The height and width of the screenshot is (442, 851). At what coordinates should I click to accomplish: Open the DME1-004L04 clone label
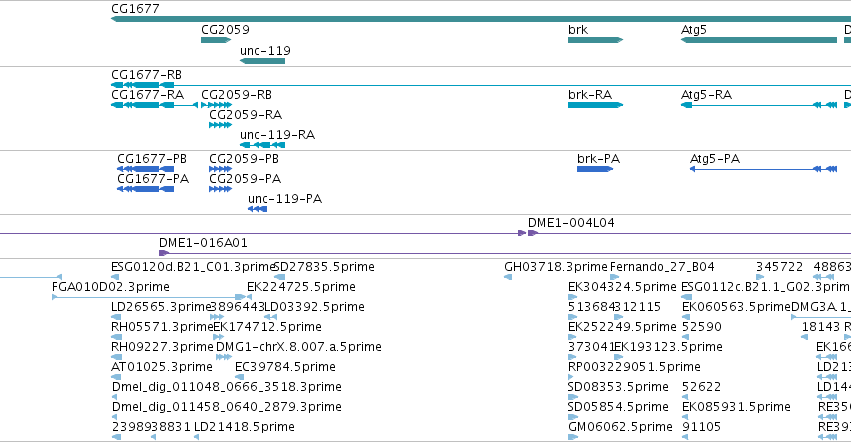coord(571,223)
